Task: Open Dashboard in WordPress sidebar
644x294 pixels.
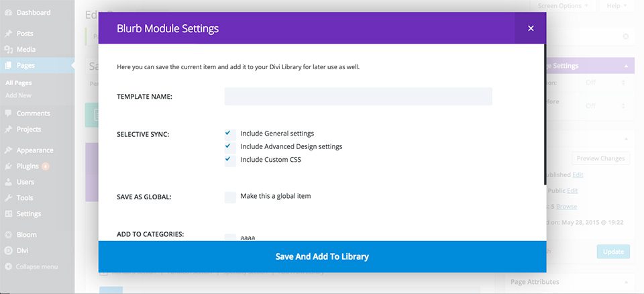Action: tap(34, 13)
